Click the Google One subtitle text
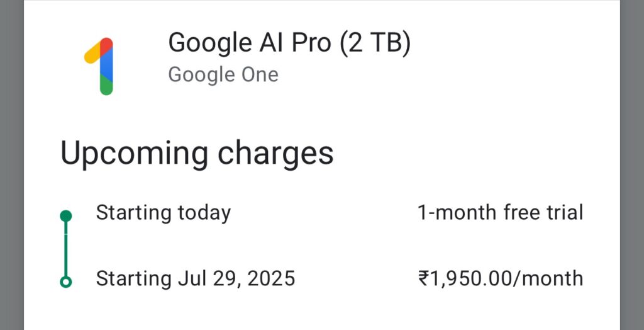Image resolution: width=644 pixels, height=330 pixels. (223, 75)
